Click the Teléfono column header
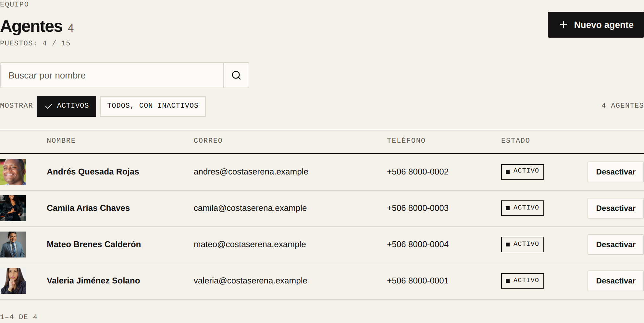644x323 pixels. click(406, 140)
